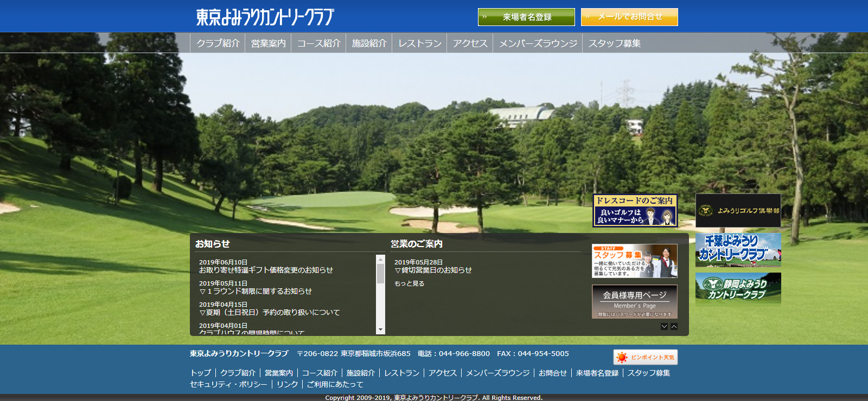This screenshot has height=401, width=868.
Task: Open the ピンポイント天気 weather banner
Action: (646, 357)
